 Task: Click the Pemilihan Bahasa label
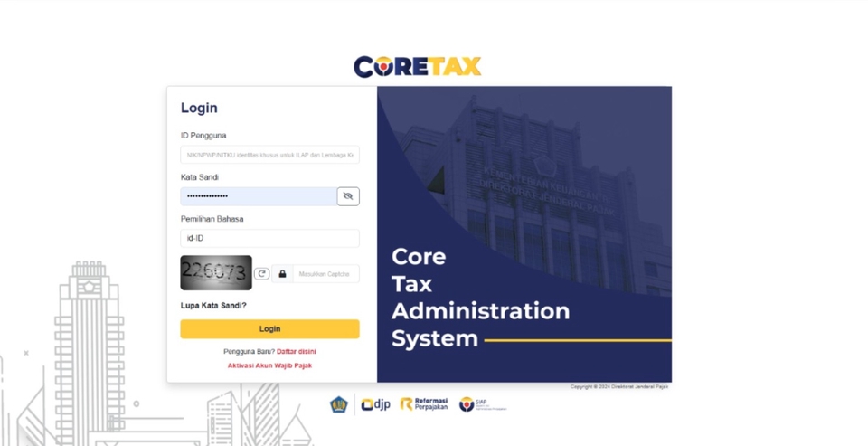(x=212, y=219)
